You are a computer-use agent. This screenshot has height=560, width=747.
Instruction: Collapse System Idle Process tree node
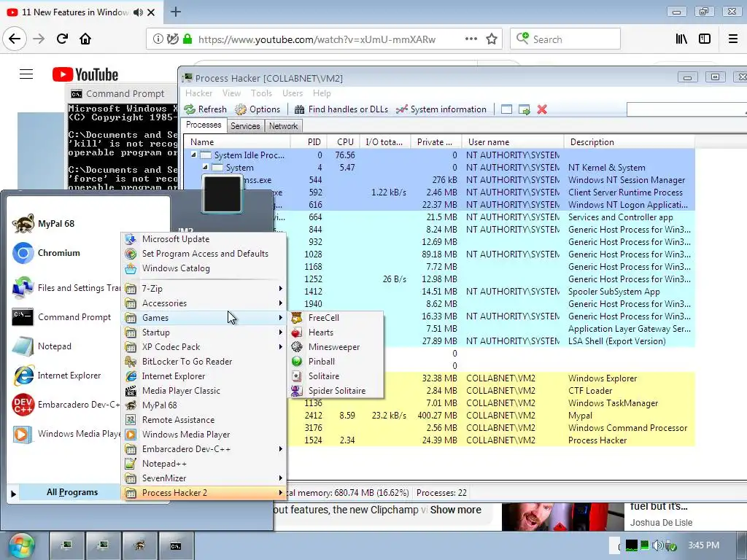pyautogui.click(x=193, y=155)
